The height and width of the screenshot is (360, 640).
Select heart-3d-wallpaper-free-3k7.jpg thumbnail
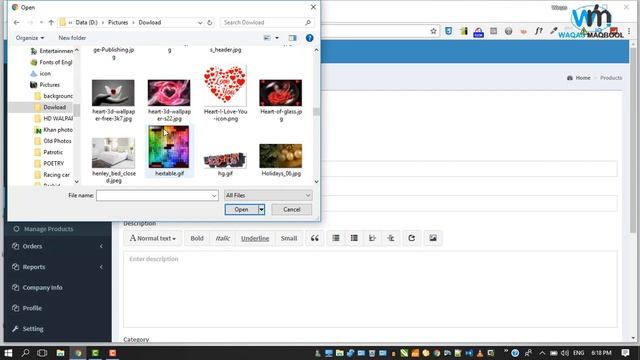click(x=113, y=93)
